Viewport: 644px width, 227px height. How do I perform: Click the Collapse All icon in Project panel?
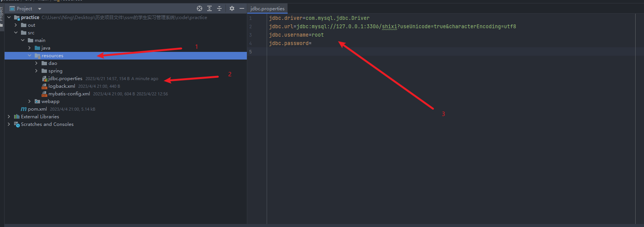pyautogui.click(x=219, y=8)
